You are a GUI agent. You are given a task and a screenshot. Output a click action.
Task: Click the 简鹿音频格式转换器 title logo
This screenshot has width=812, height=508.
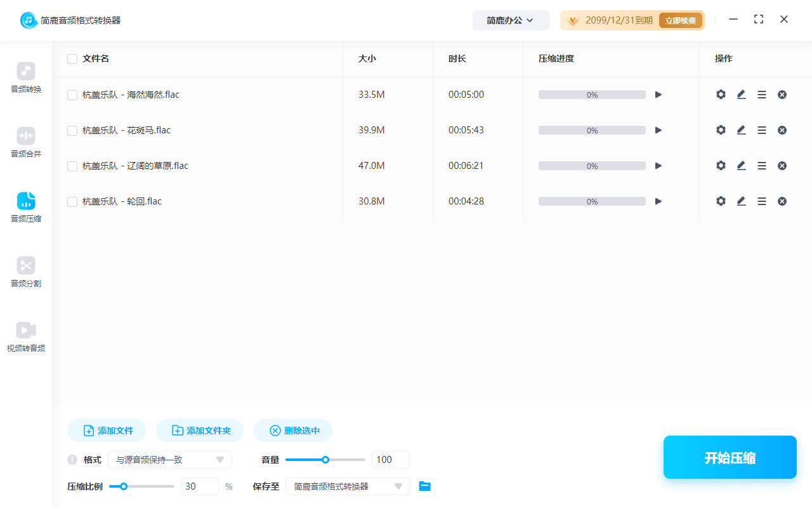[x=70, y=20]
